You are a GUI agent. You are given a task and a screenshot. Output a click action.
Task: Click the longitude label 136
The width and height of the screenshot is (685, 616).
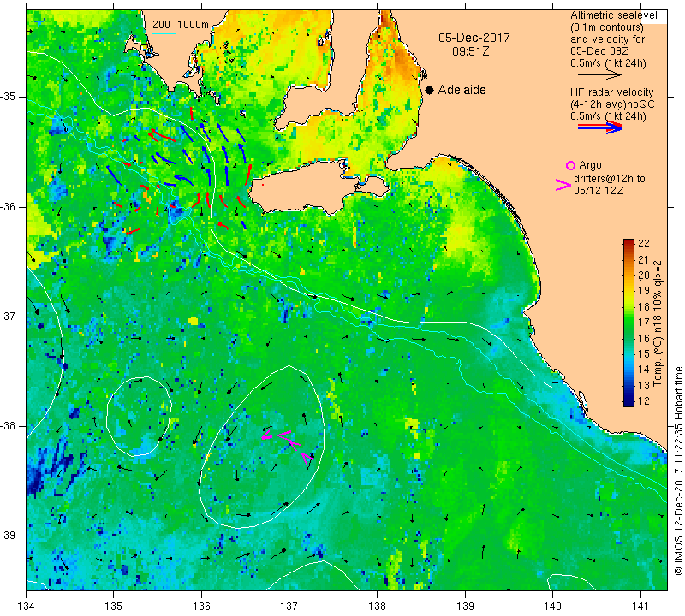tap(201, 607)
